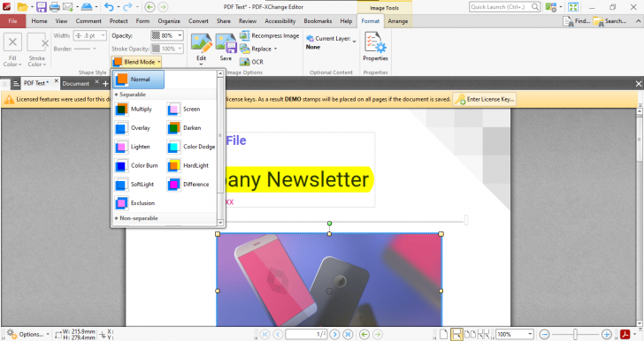Choose the Multiply blend mode
This screenshot has width=644, height=341.
click(134, 110)
